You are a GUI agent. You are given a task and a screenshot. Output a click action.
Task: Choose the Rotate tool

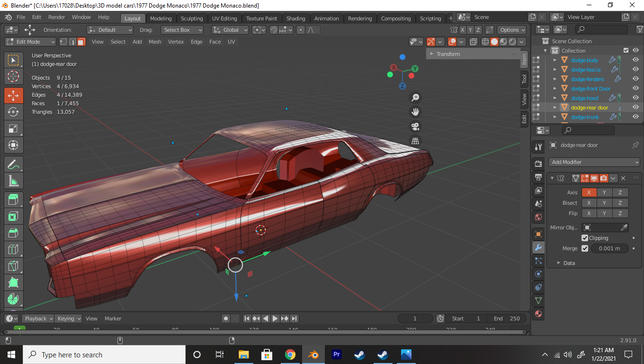[13, 112]
